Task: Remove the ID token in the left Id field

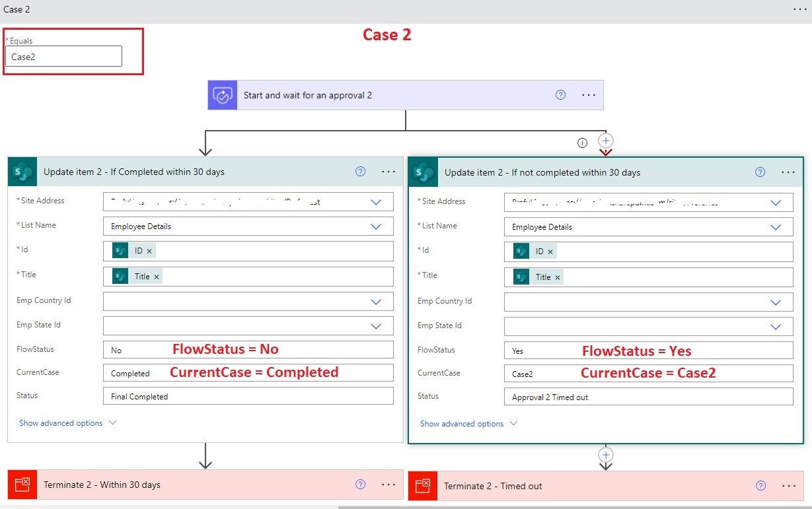Action: point(149,252)
